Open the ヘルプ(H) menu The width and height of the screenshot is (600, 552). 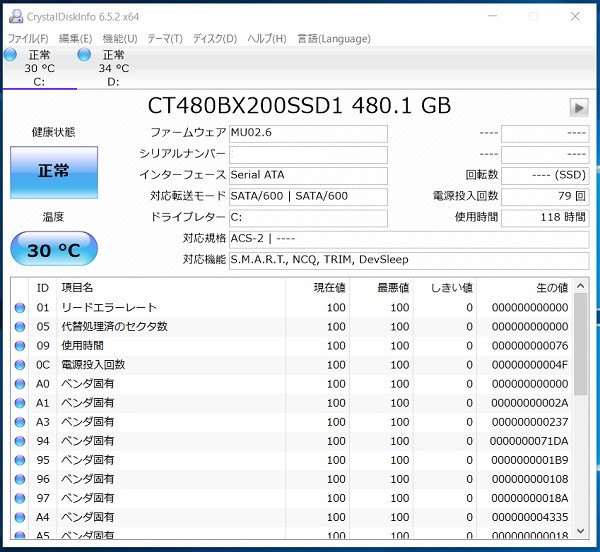[267, 39]
